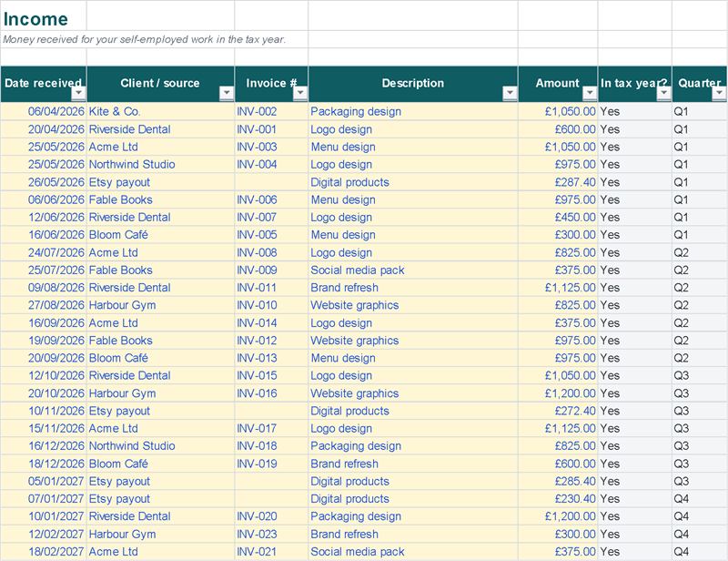Select invoice cell INV-012

tap(271, 341)
